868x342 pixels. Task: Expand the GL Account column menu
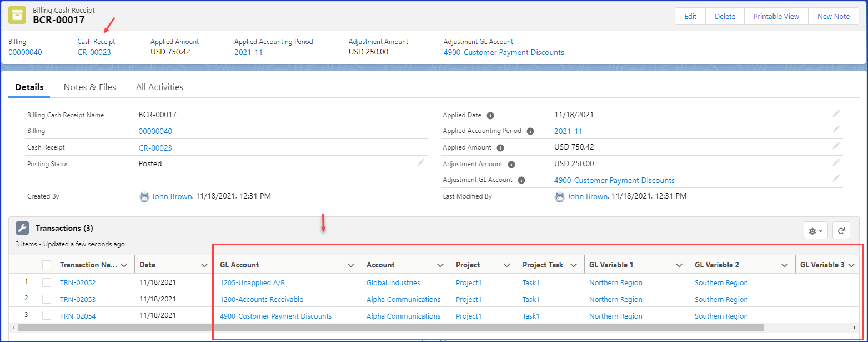point(351,265)
